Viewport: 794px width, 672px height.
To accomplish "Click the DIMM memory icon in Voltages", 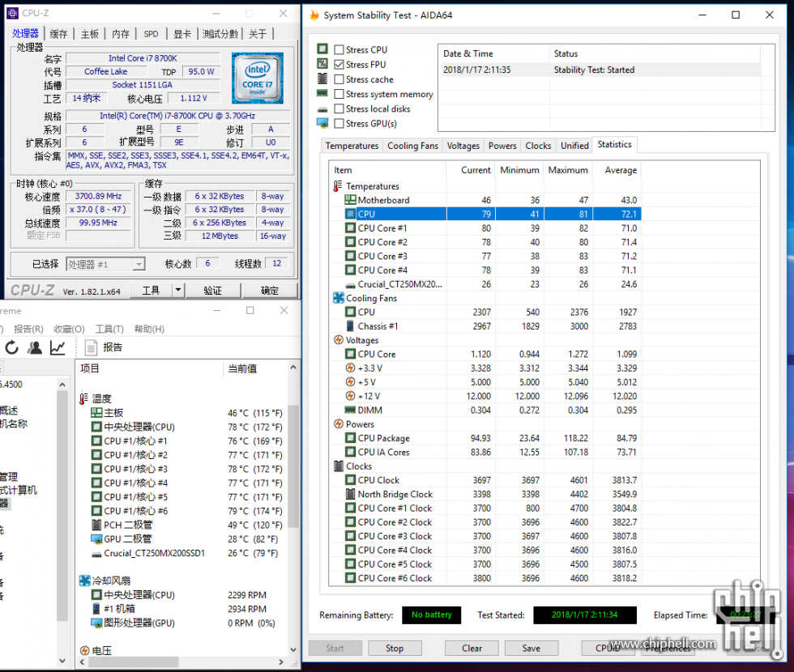I will [x=350, y=410].
